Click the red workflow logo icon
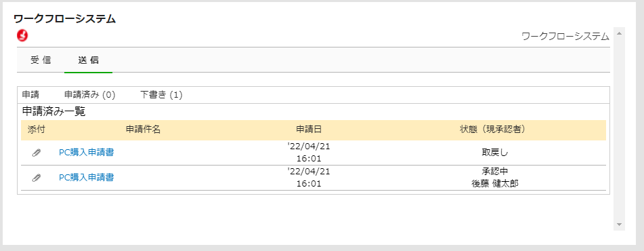 pos(22,36)
